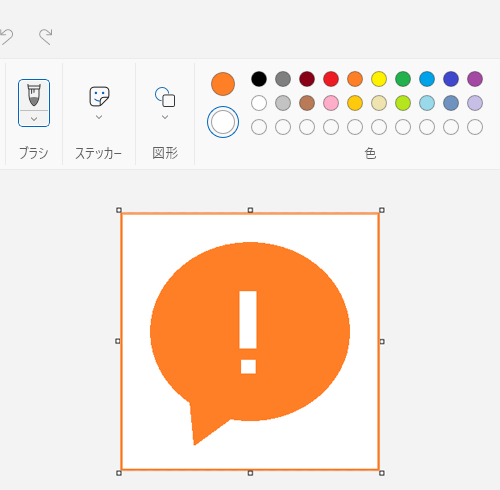Pick the indigo color swatch
Viewport: 500px width, 490px height.
pos(451,79)
